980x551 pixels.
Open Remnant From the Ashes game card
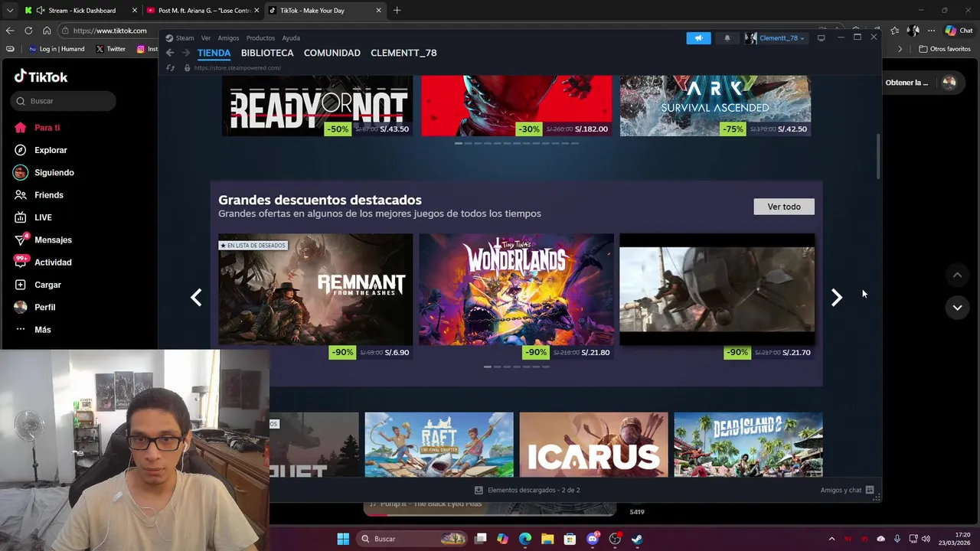315,289
